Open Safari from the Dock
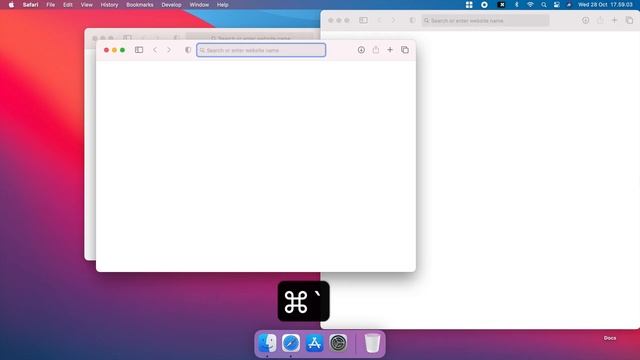 pos(291,343)
